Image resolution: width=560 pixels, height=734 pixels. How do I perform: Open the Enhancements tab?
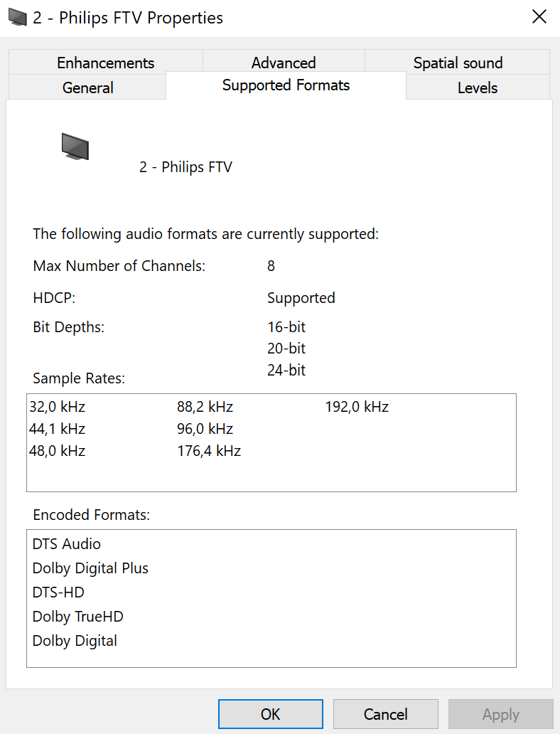(x=105, y=63)
